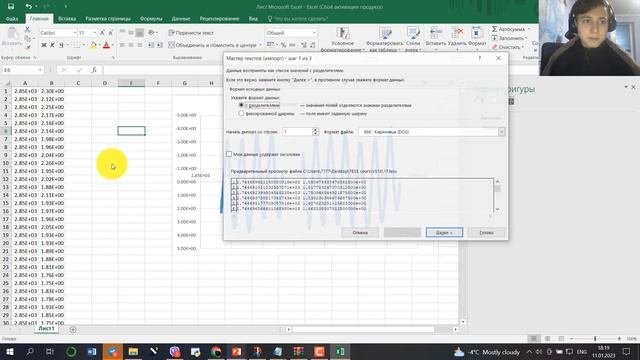Open the Общий number format dropdown
The image size is (640, 360).
point(314,33)
